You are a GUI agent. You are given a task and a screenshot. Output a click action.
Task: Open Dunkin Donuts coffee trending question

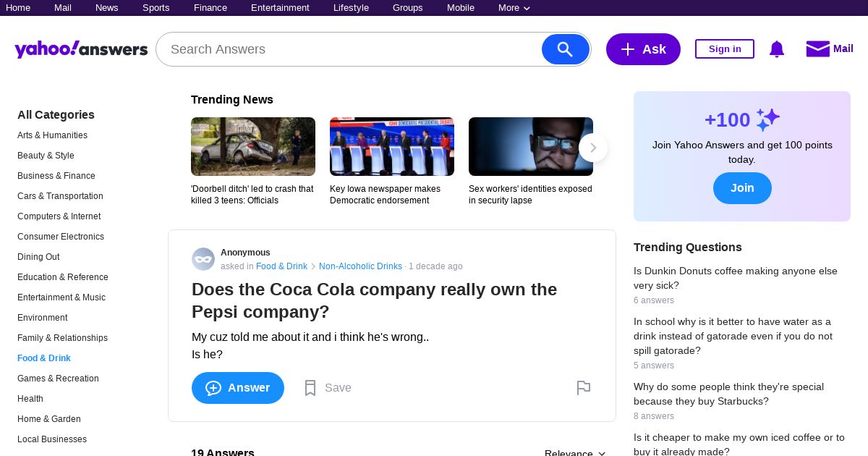point(736,278)
